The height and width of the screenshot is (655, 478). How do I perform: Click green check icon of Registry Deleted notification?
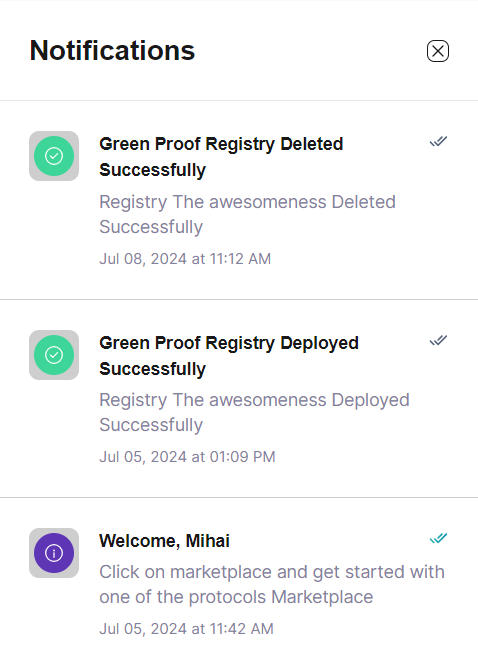pyautogui.click(x=54, y=156)
